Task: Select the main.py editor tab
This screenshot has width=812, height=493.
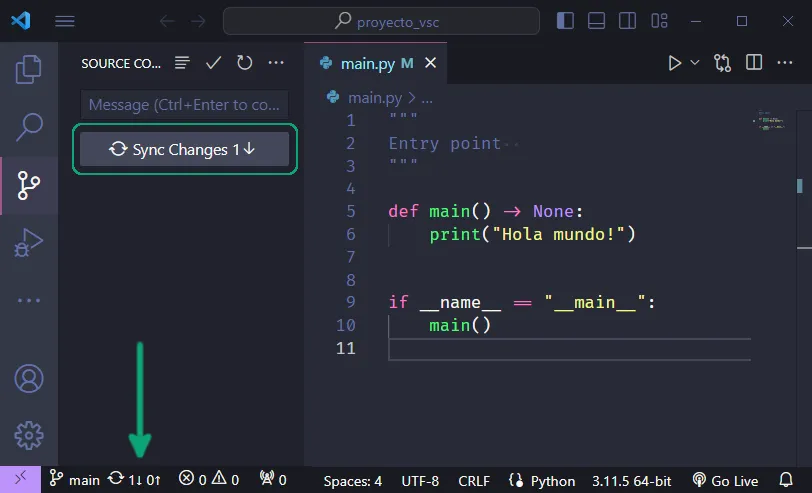Action: pos(366,63)
